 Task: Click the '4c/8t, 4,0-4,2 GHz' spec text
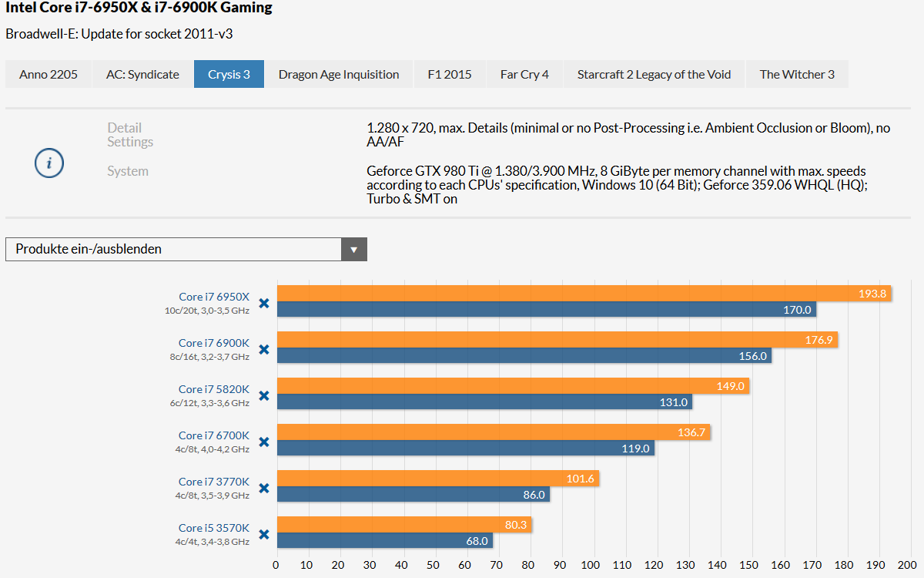click(213, 449)
